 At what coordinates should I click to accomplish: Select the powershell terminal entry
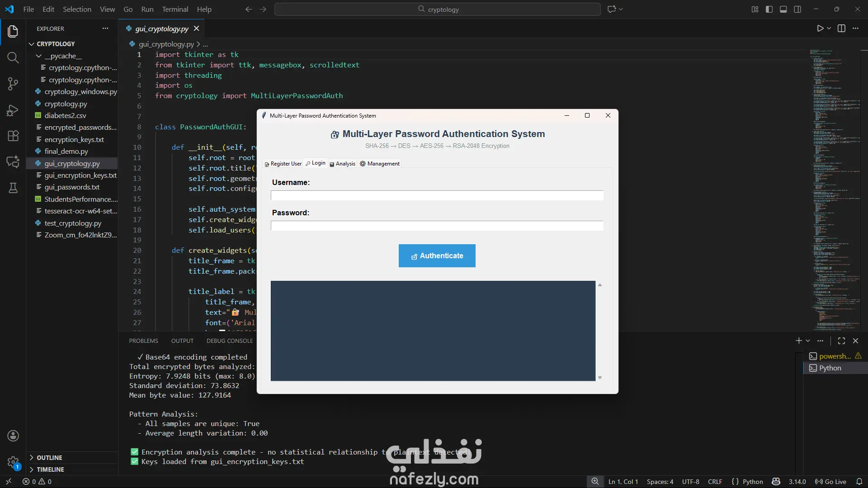(835, 356)
